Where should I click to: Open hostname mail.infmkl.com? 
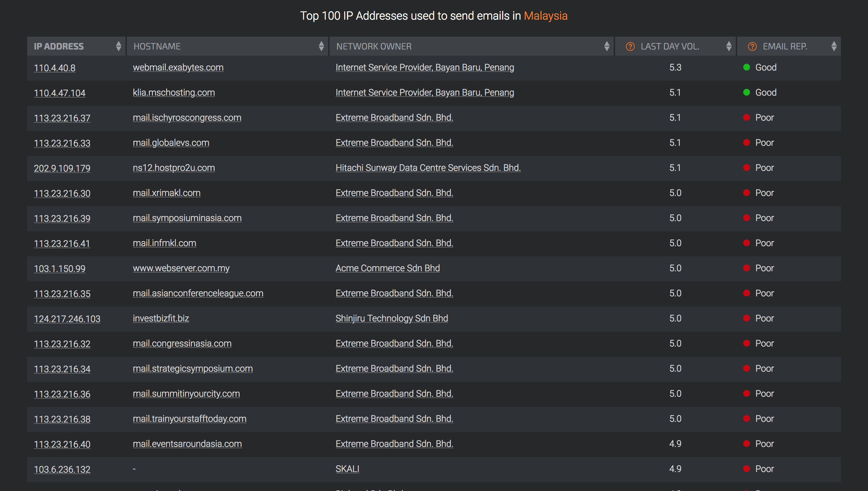coord(164,243)
